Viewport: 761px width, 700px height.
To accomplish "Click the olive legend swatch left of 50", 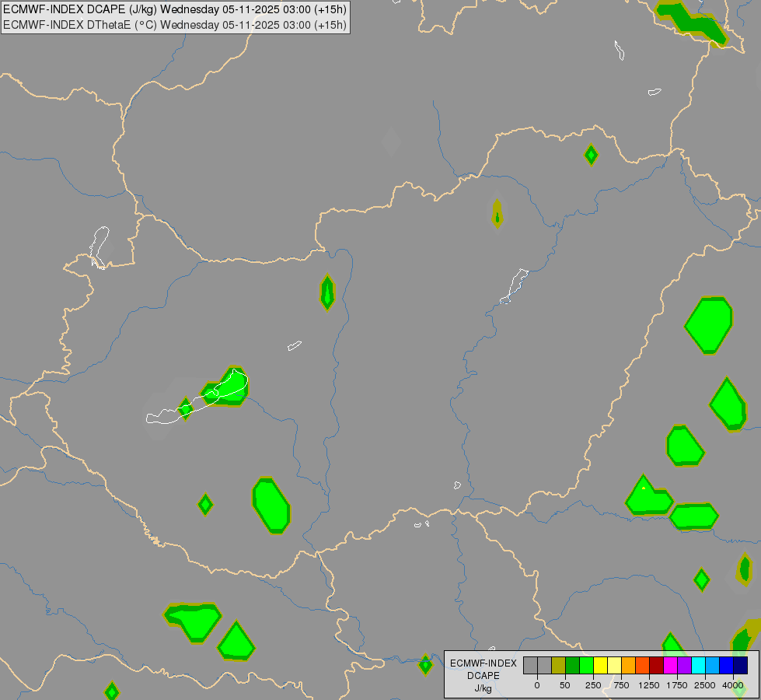I will (559, 665).
